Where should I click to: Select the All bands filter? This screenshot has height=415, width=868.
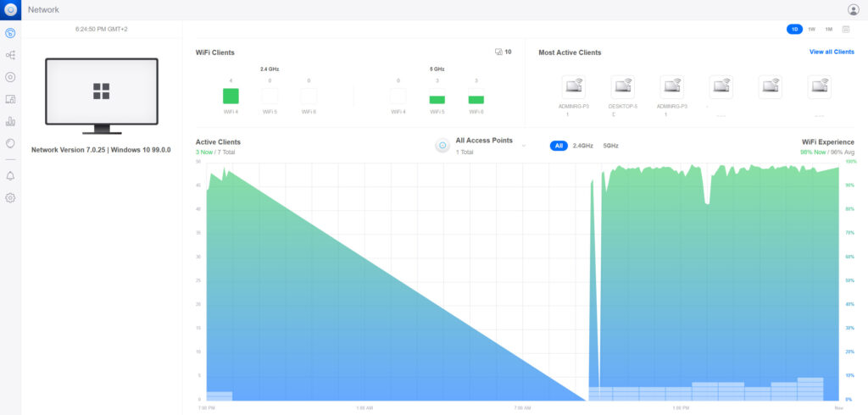[559, 146]
